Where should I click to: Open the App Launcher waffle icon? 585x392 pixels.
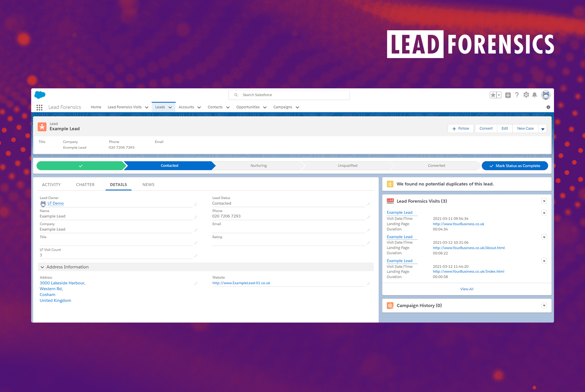pyautogui.click(x=39, y=107)
